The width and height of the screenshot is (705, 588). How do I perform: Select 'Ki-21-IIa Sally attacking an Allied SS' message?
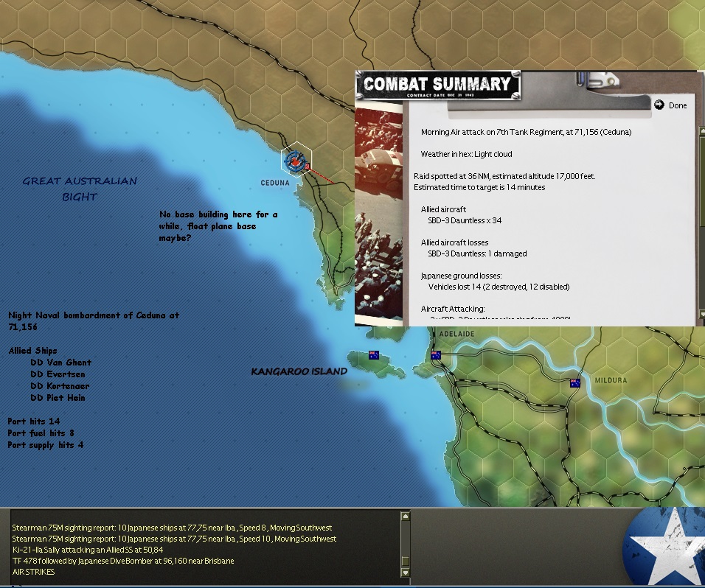coord(88,550)
